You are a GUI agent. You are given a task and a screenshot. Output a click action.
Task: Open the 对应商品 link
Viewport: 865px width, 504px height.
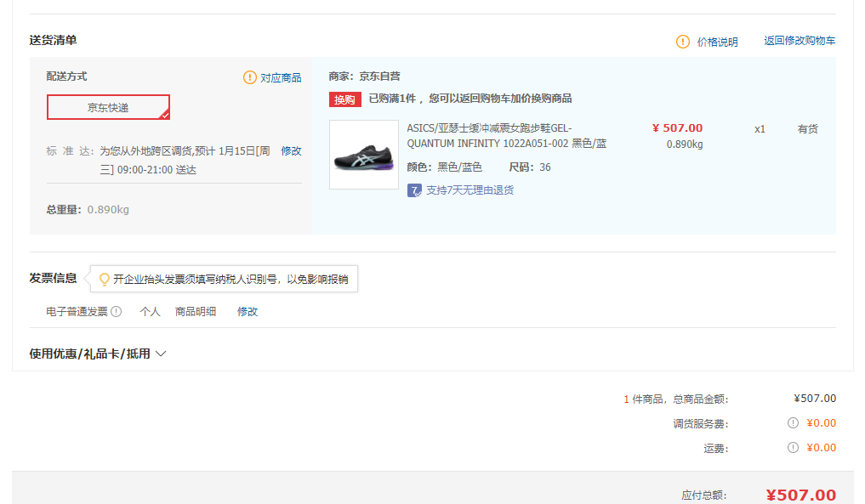tap(281, 77)
